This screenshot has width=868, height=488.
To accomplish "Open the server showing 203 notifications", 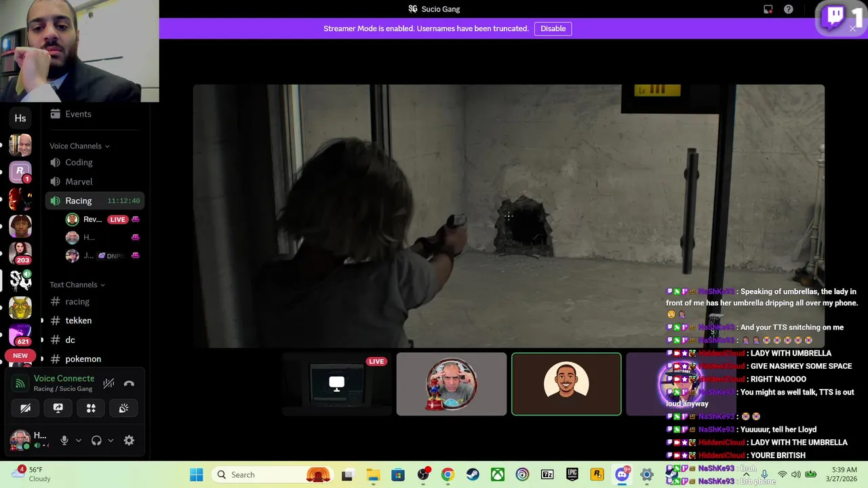I will coord(20,252).
